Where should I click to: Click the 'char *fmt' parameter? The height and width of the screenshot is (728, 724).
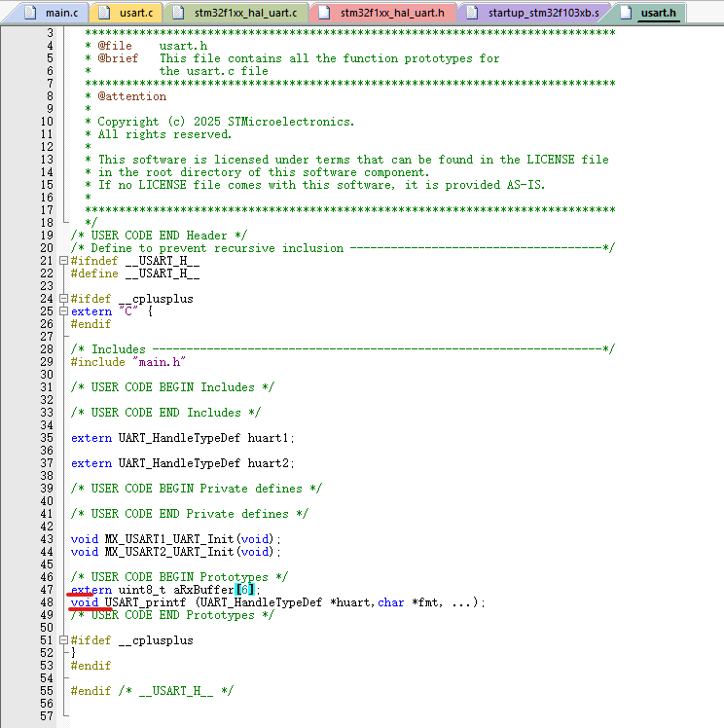tap(408, 602)
